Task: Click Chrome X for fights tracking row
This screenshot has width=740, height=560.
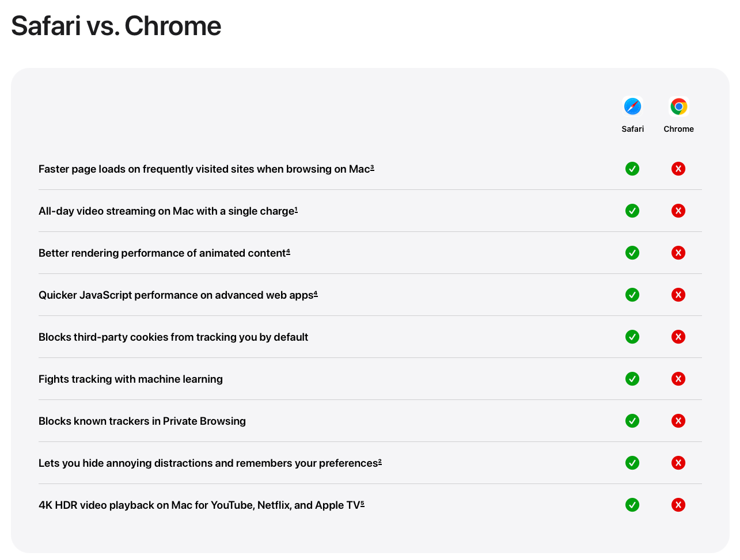Action: click(678, 379)
